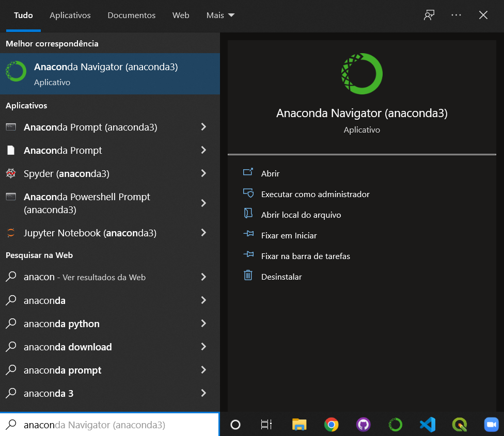Expand Spyder (anaconda3) options arrow
Screen dimensions: 504x436
pos(203,173)
